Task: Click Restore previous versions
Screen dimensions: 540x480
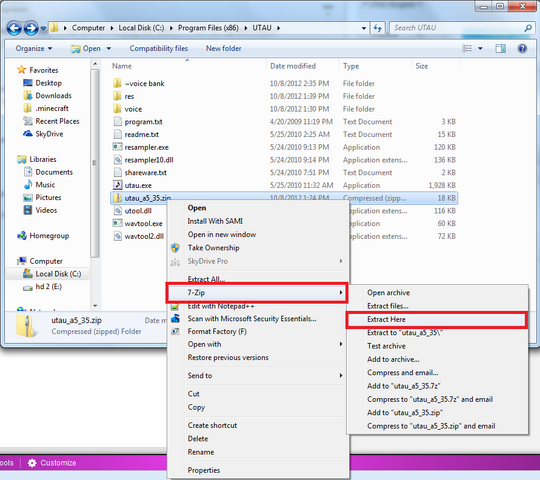Action: [x=228, y=358]
